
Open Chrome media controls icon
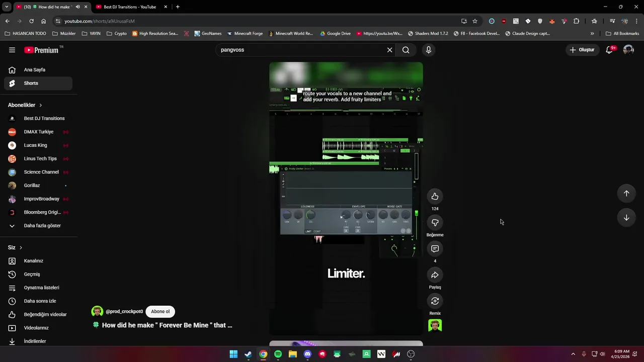(x=612, y=21)
